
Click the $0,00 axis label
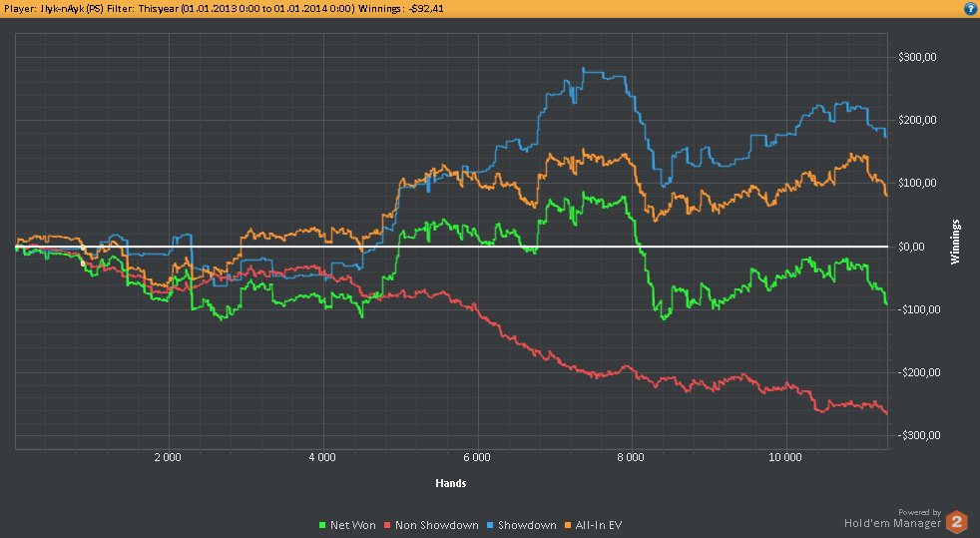(912, 247)
